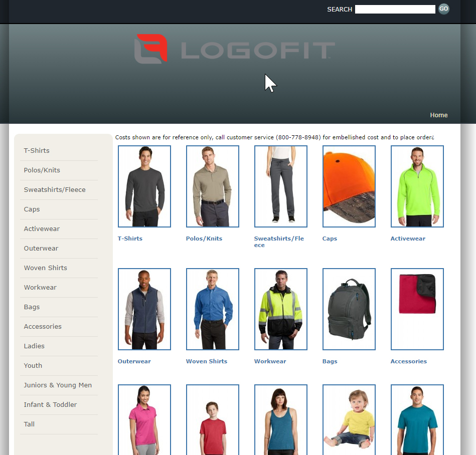Click the Woven Shirts sidebar entry

pos(45,268)
